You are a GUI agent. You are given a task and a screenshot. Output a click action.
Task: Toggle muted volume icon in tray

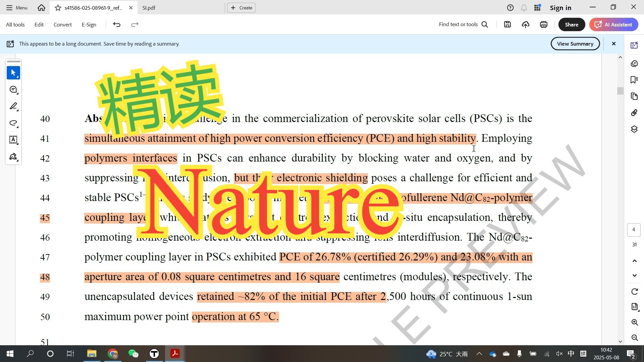coord(559,354)
